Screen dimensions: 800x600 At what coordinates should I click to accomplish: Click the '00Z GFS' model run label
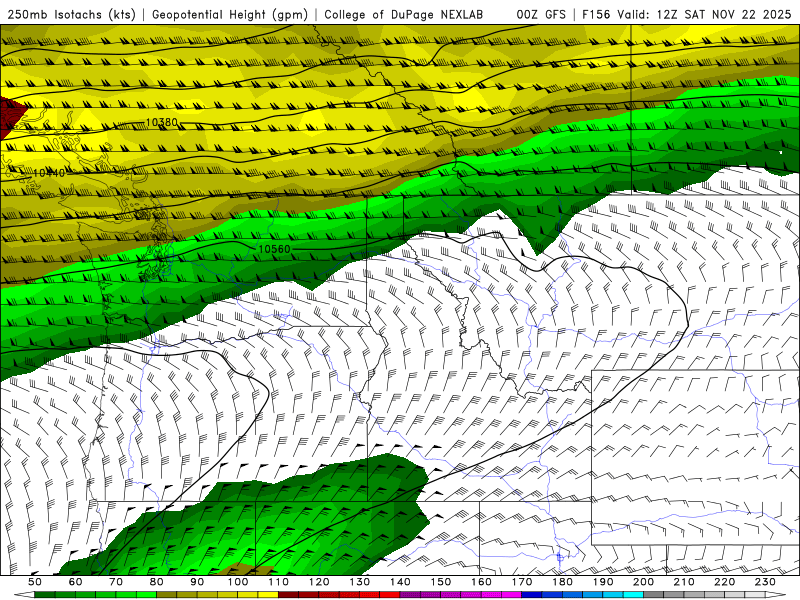pyautogui.click(x=541, y=15)
